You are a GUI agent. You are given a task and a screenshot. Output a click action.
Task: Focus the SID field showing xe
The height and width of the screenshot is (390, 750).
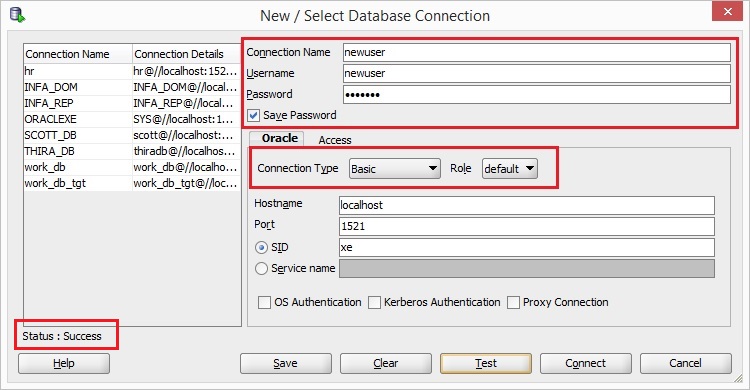coord(527,247)
